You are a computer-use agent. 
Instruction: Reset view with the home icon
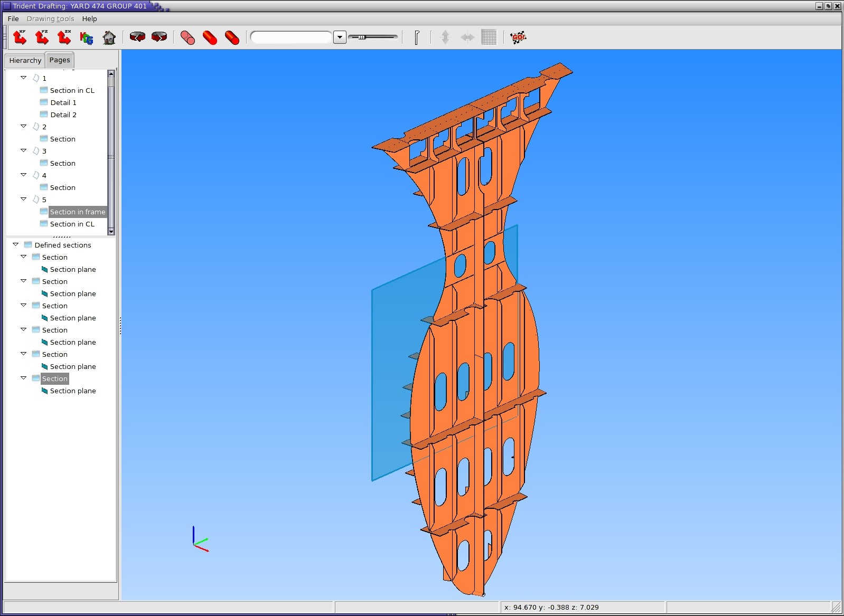(x=109, y=37)
